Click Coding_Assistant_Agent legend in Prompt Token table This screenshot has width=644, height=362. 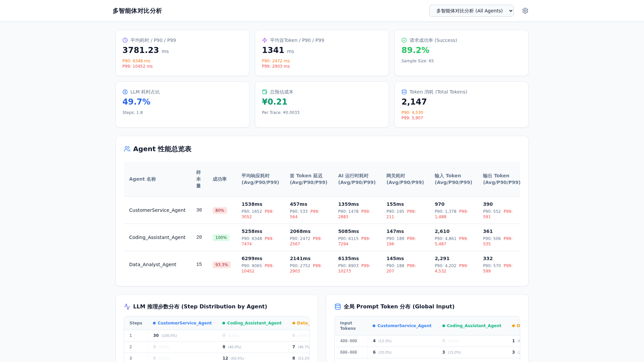click(x=472, y=326)
